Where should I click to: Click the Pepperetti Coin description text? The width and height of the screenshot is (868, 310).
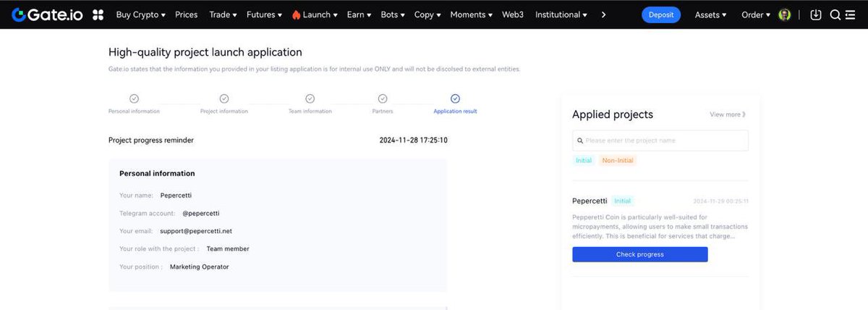coord(660,226)
